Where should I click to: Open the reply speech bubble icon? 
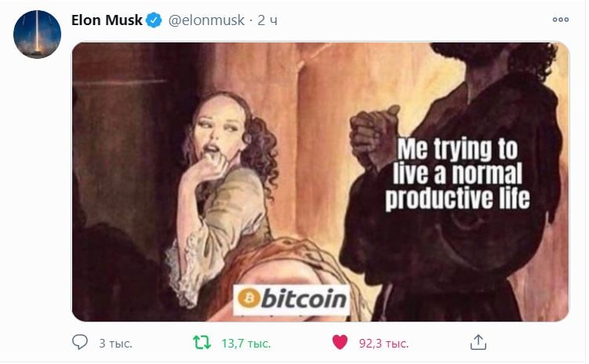(80, 342)
